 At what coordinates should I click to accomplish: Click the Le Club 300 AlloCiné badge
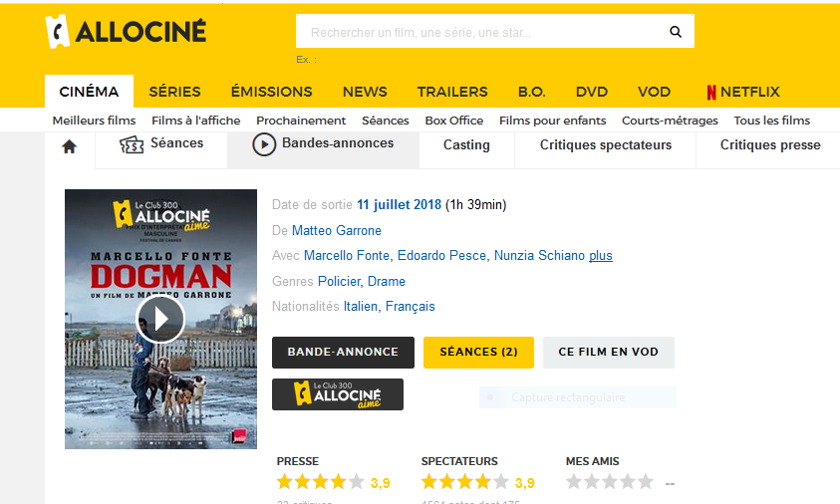(x=337, y=394)
